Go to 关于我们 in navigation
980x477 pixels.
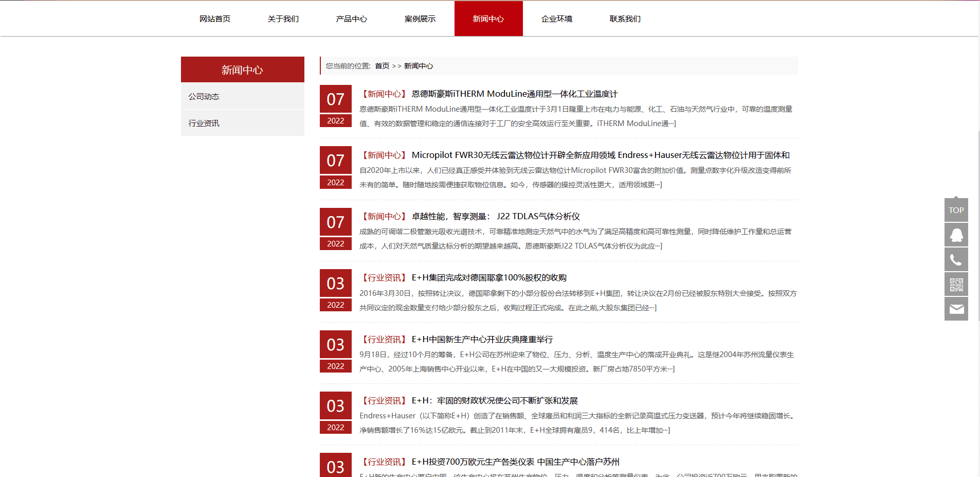coord(283,19)
